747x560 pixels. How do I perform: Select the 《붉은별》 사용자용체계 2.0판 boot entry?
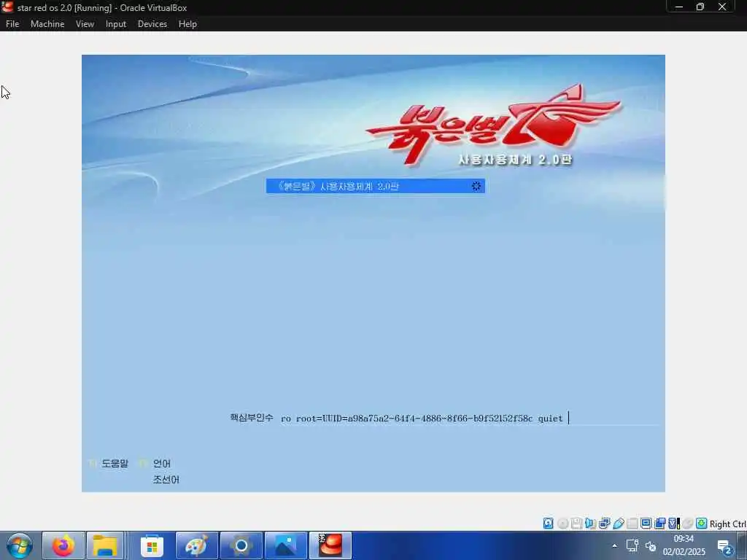point(376,186)
